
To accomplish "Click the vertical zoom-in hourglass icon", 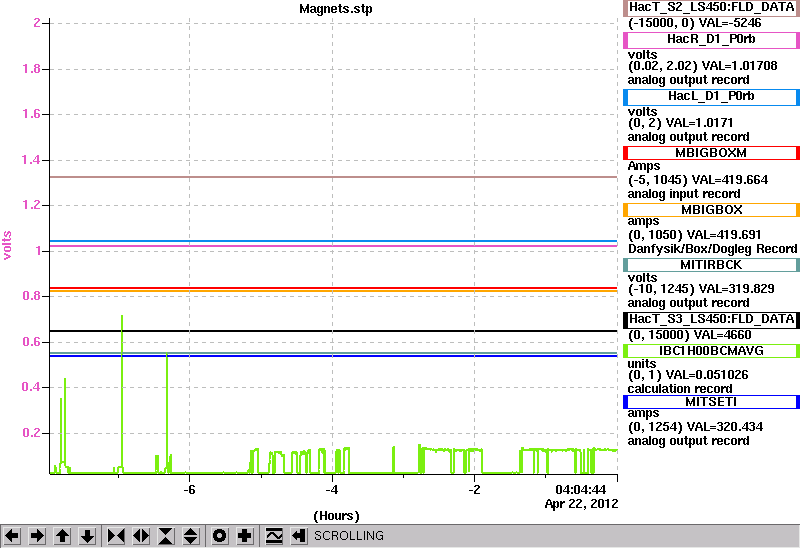I will 166,536.
